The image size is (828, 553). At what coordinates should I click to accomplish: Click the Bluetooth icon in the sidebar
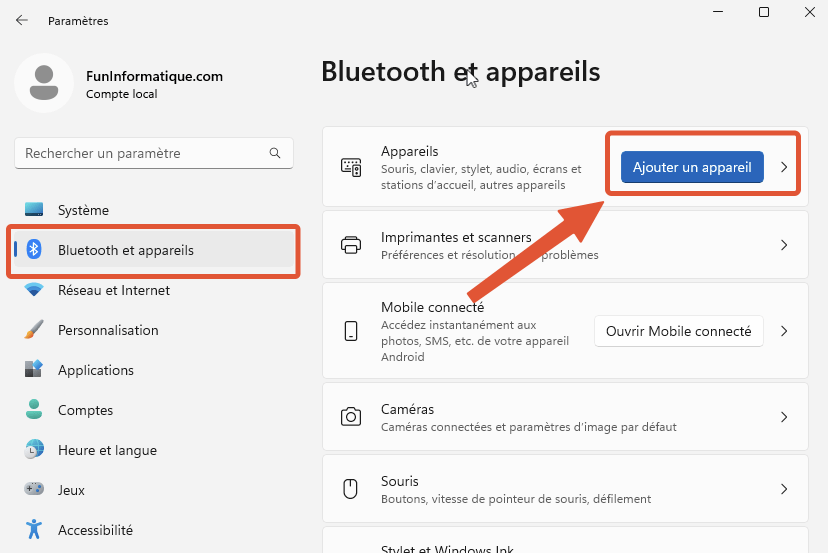[x=34, y=250]
